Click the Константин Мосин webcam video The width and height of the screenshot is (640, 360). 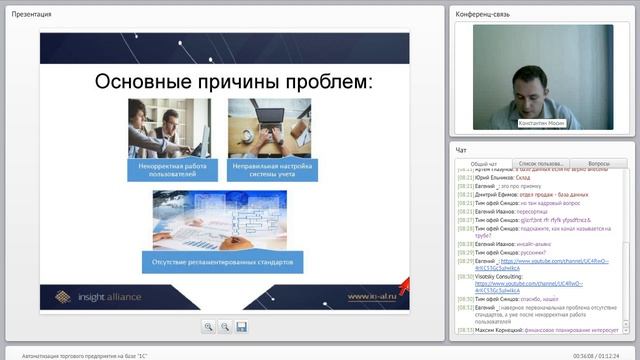543,77
